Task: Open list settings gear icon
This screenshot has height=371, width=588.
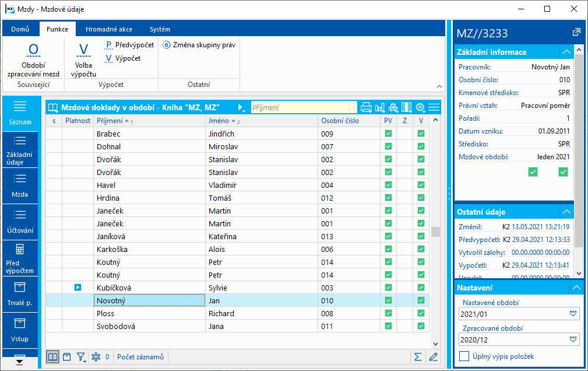Action: pyautogui.click(x=420, y=108)
